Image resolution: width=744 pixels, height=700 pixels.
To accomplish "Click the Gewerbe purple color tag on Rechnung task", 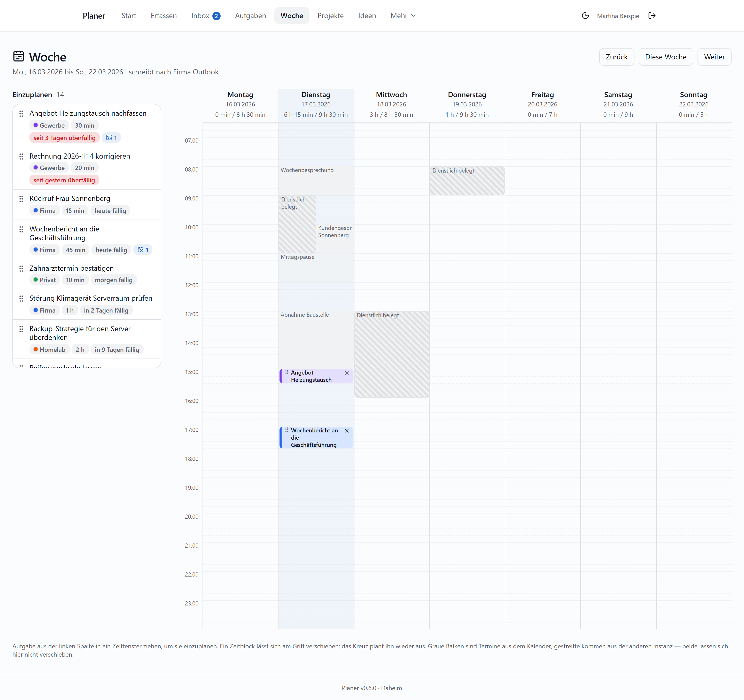I will 49,168.
